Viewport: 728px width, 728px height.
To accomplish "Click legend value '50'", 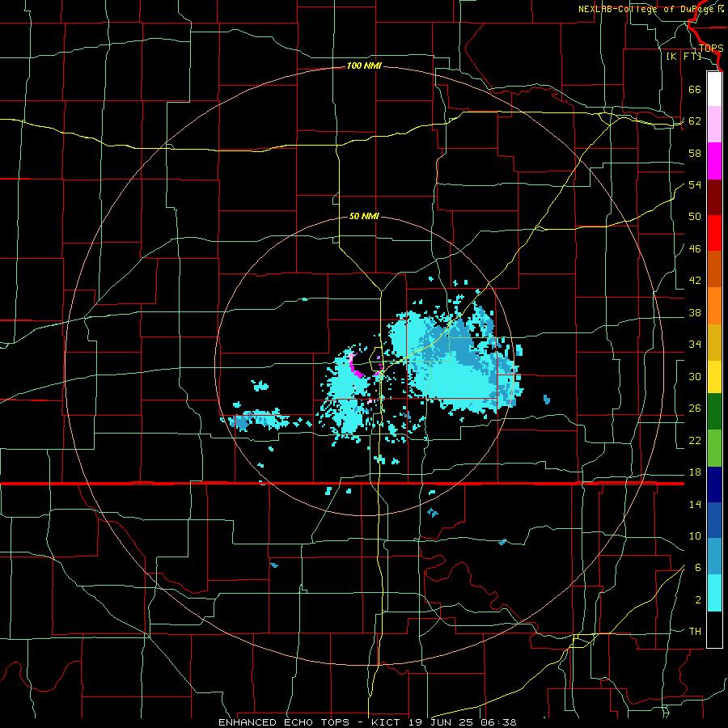I will 695,217.
